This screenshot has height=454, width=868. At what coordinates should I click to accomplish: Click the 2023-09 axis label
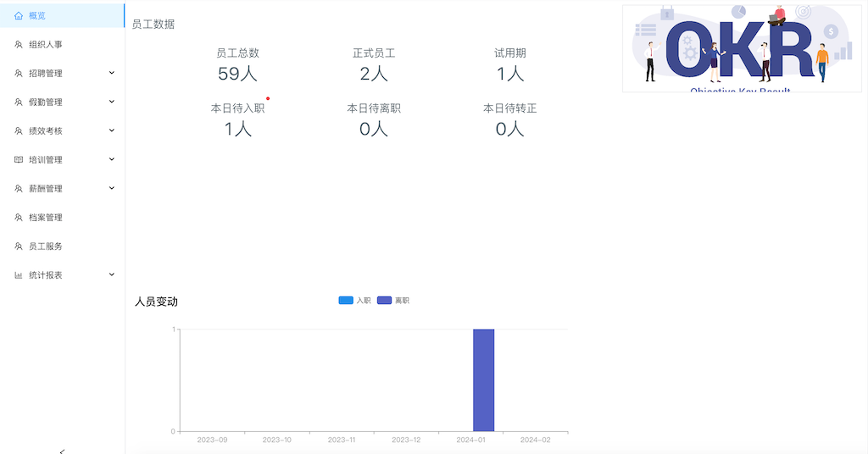tap(212, 440)
